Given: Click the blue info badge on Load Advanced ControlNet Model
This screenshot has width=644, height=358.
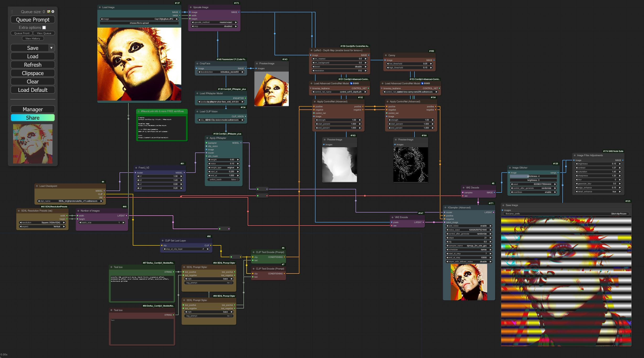Looking at the screenshot, I should (351, 83).
